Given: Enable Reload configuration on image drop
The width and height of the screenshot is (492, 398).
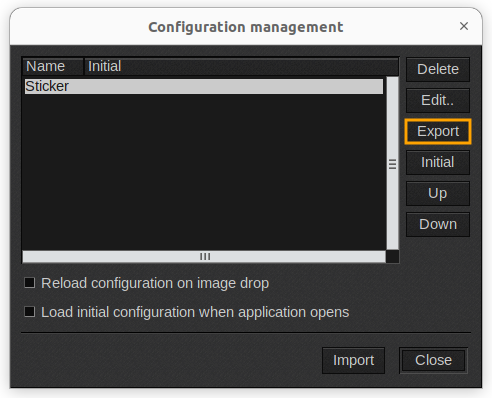Looking at the screenshot, I should [x=30, y=283].
